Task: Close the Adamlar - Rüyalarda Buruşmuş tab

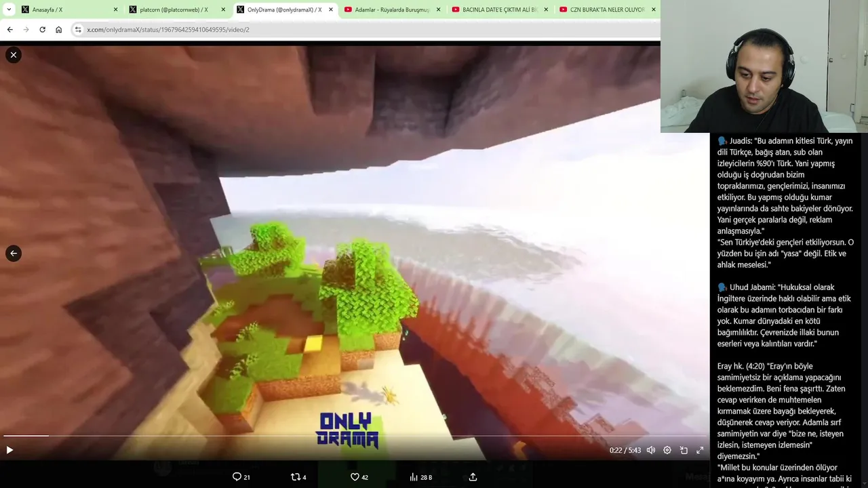Action: click(x=438, y=9)
